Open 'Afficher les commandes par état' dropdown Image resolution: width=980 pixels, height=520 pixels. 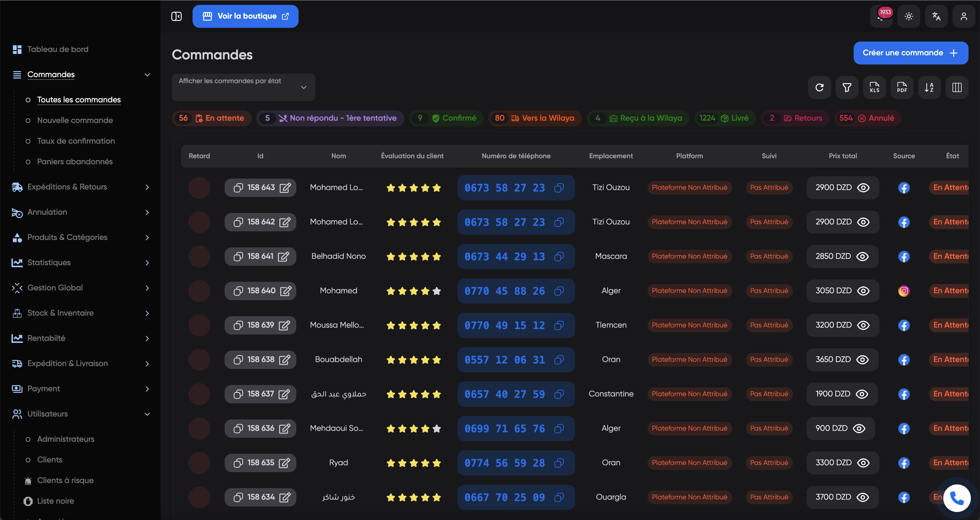click(x=243, y=87)
